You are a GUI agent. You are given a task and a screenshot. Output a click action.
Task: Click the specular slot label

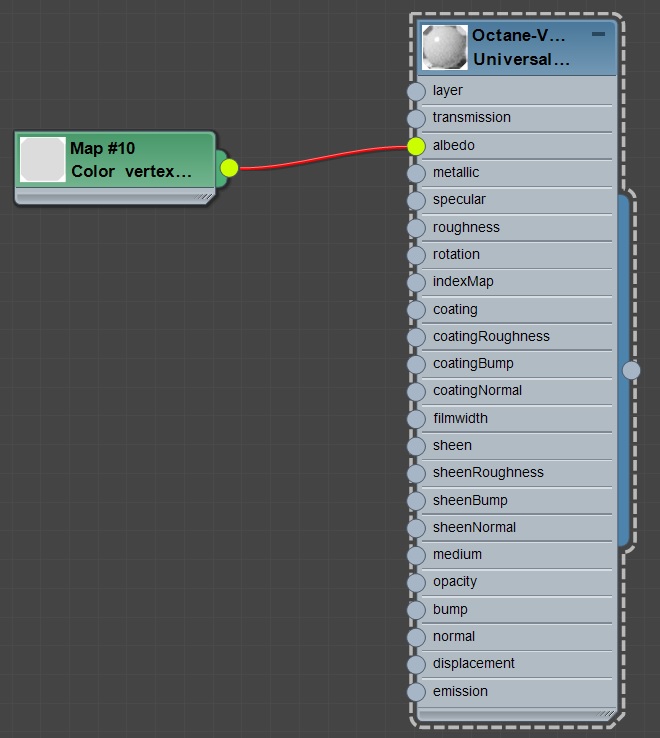point(459,200)
